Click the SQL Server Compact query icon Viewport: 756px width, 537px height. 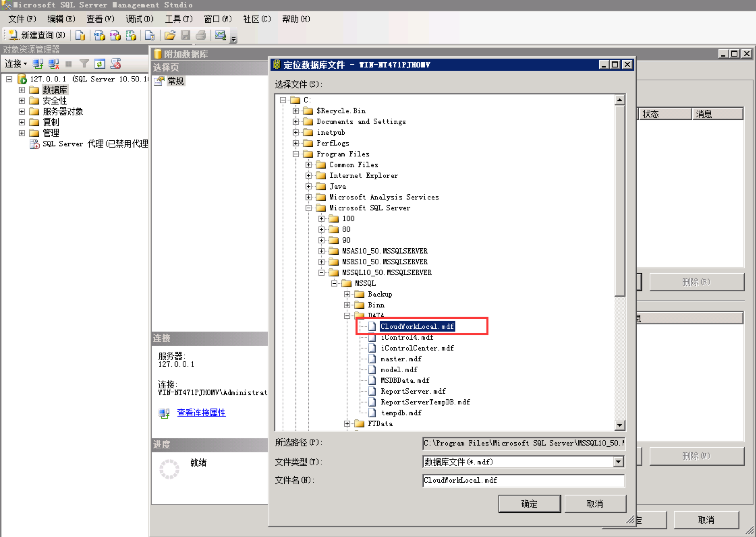(x=149, y=35)
